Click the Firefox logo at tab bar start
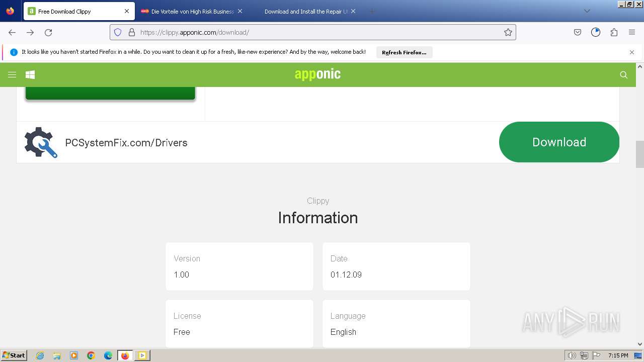The image size is (644, 362). point(10,11)
